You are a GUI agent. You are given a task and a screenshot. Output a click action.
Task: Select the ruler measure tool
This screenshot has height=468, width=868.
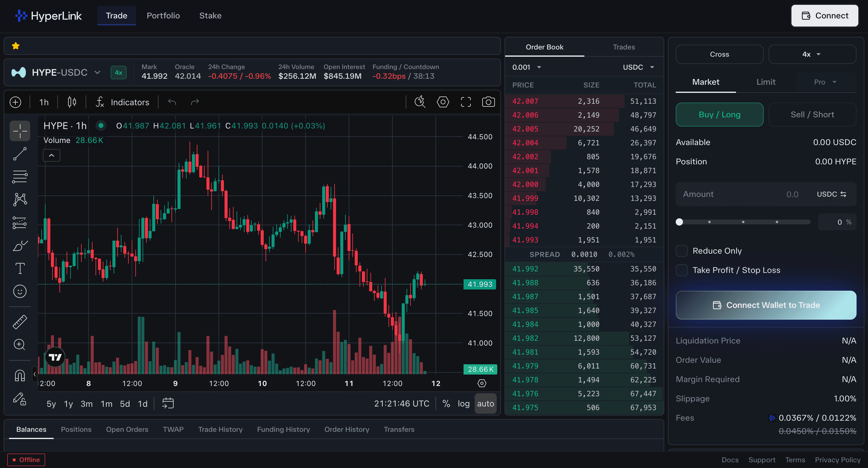(x=20, y=322)
